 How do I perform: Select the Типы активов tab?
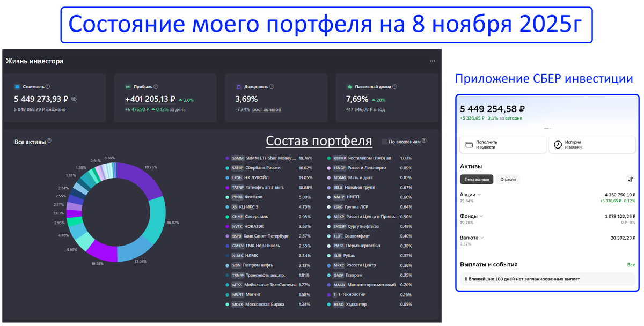click(477, 180)
